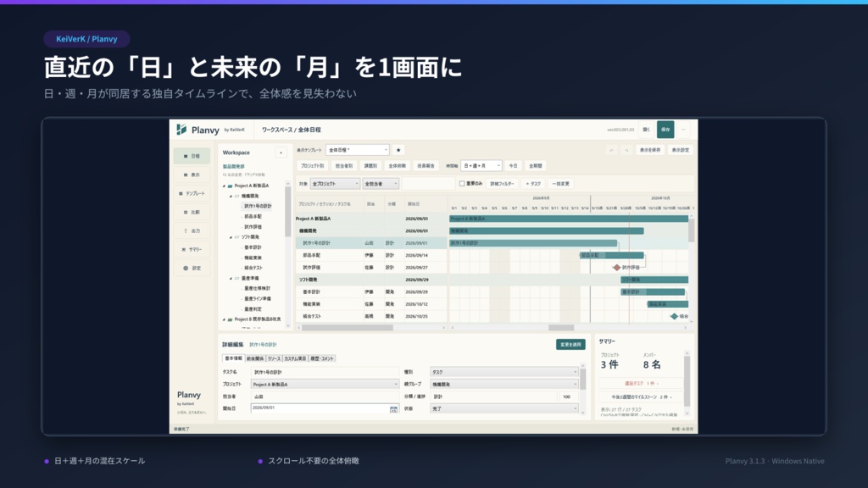Viewport: 868px width, 488px height.
Task: Open the 表示 view item in the sidebar
Action: click(x=192, y=175)
